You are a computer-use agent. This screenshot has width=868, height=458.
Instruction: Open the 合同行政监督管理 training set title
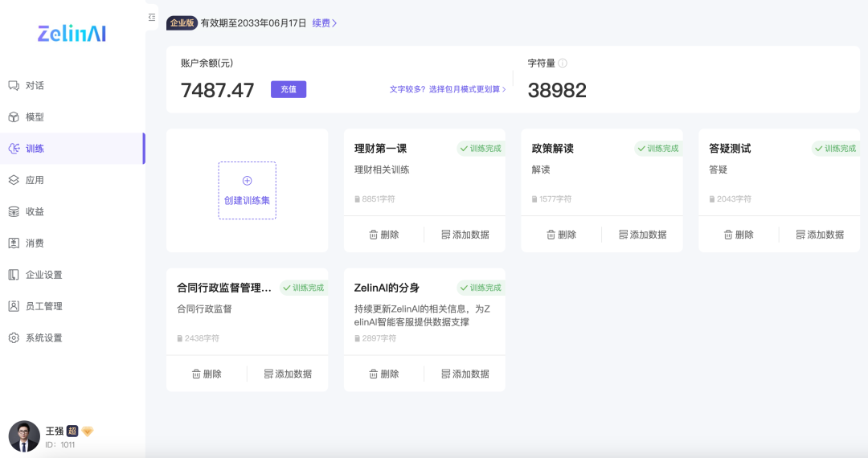[224, 288]
